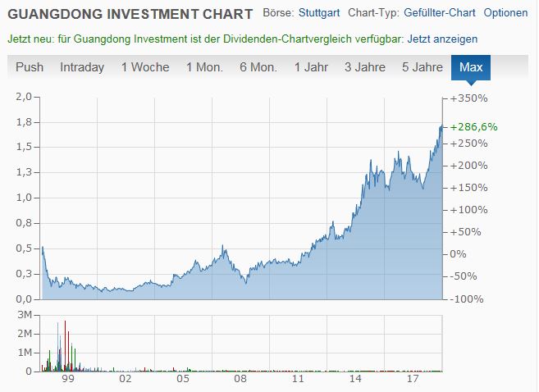539x392 pixels.
Task: Click the Jetzt anzeigen link
Action: 442,39
